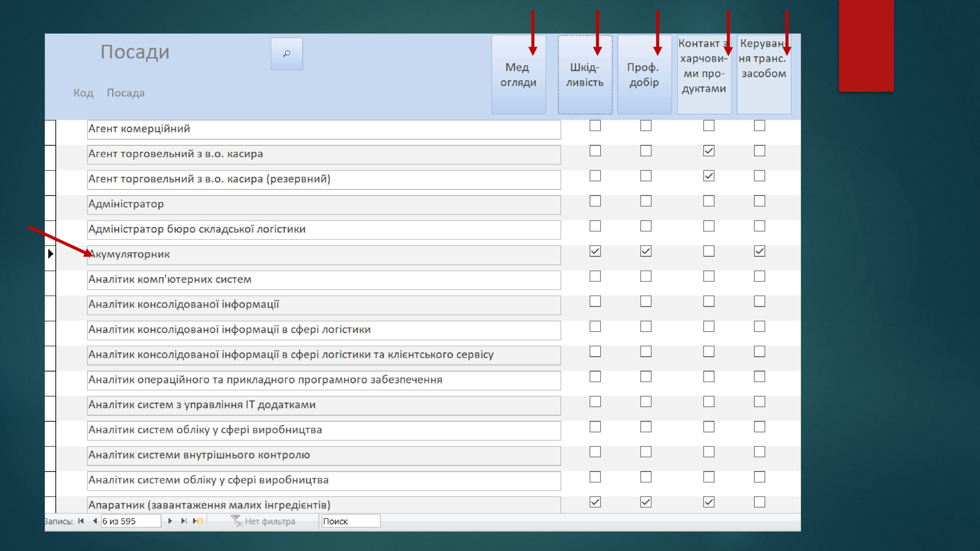
Task: Click the record number field 6 из 595
Action: point(131,521)
